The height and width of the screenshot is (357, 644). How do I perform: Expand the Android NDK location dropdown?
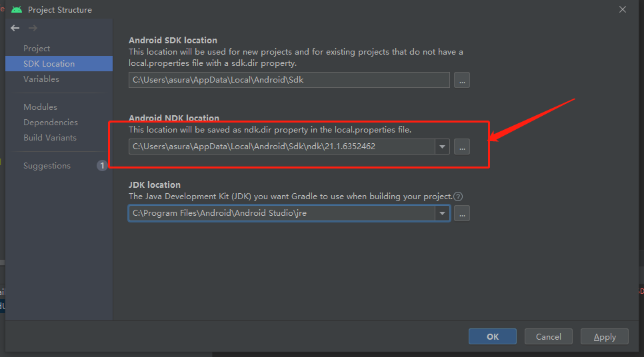pos(442,147)
